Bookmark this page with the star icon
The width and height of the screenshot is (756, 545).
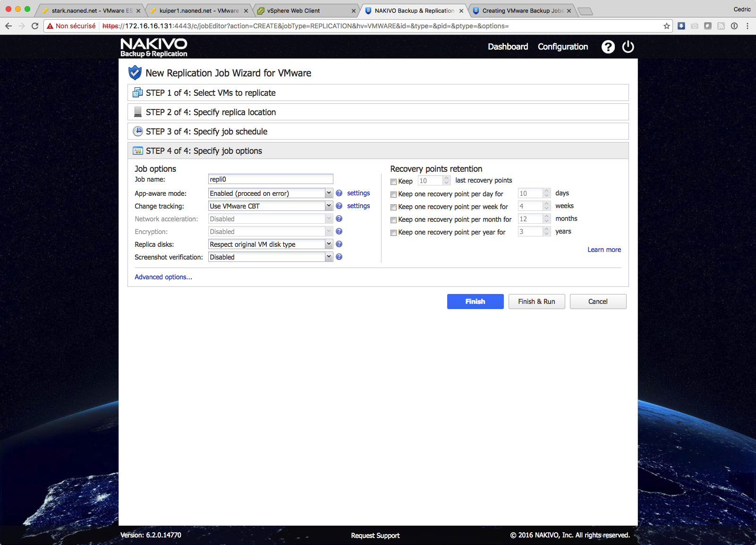pyautogui.click(x=666, y=26)
